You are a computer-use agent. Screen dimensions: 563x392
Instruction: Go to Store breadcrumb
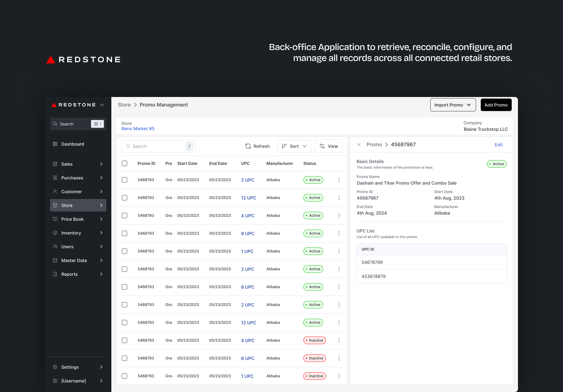tap(124, 105)
